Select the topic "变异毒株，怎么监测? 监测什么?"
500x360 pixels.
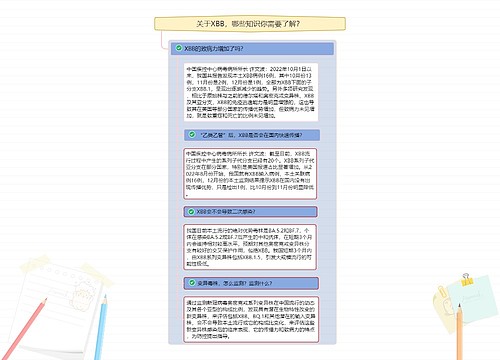[x=251, y=283]
